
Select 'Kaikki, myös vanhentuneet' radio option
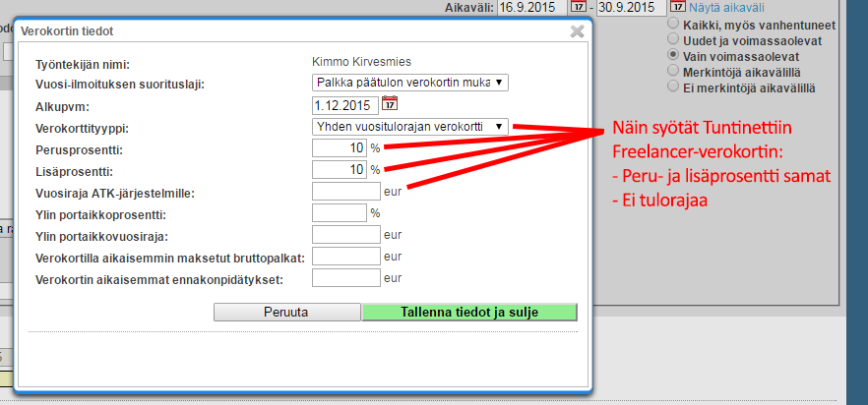pos(673,24)
